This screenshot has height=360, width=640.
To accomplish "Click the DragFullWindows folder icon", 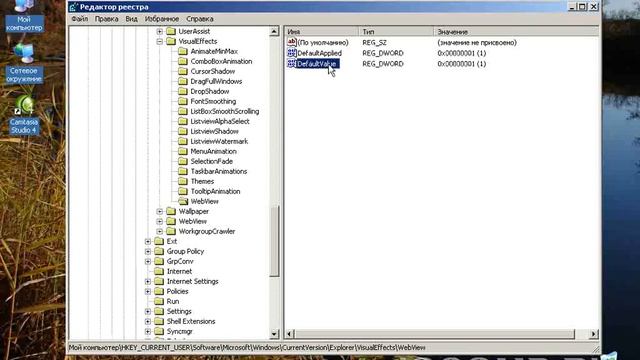I will pos(183,81).
